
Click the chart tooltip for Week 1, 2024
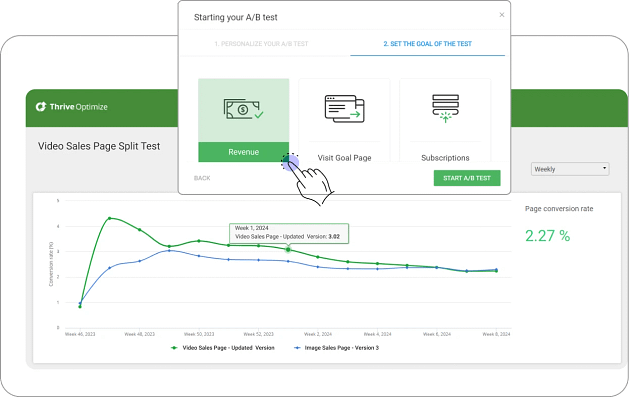coord(289,233)
